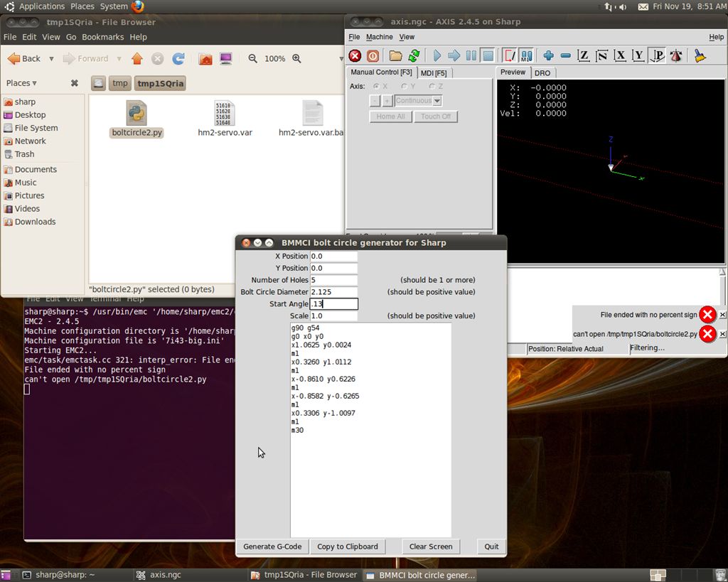Switch to the DRO tab
This screenshot has width=728, height=582.
tap(542, 73)
